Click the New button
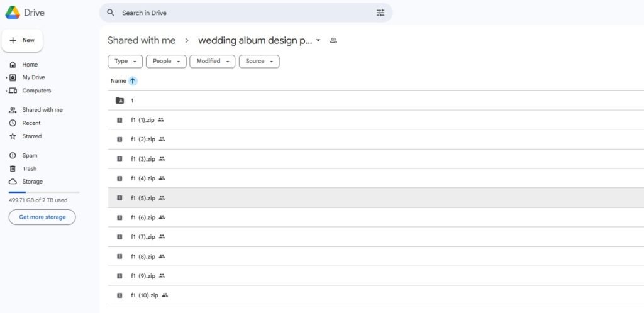644x313 pixels. [x=22, y=40]
